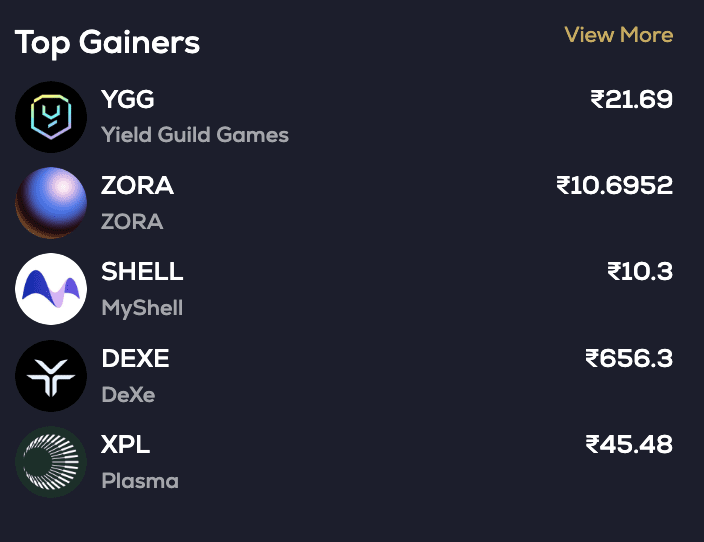Select the DeXe coin subtitle
Screen dimensions: 704x542
pos(128,394)
